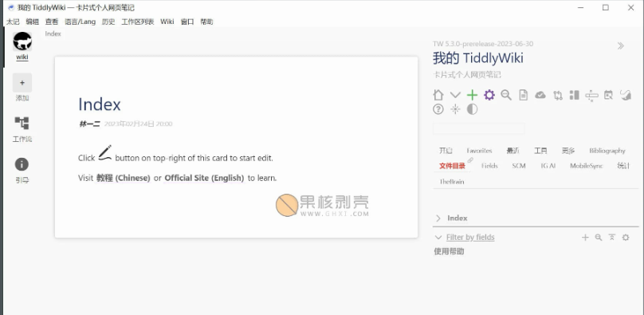Image resolution: width=644 pixels, height=315 pixels.
Task: Switch to the SCM sidebar tab
Action: coord(519,166)
